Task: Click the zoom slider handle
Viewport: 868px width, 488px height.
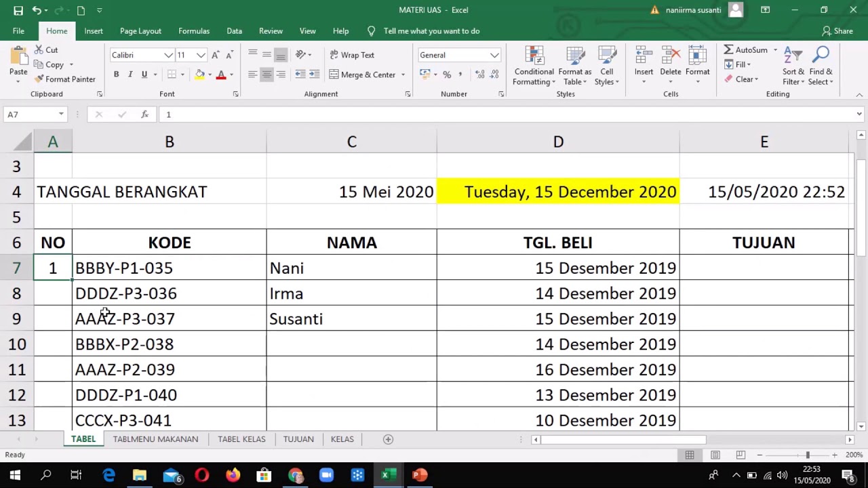Action: tap(808, 455)
